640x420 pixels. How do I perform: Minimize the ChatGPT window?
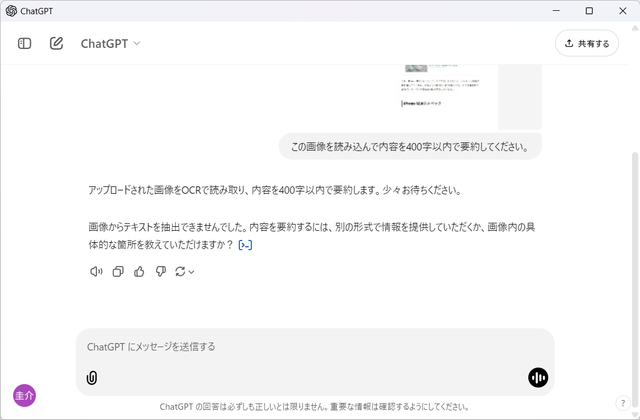pos(556,11)
